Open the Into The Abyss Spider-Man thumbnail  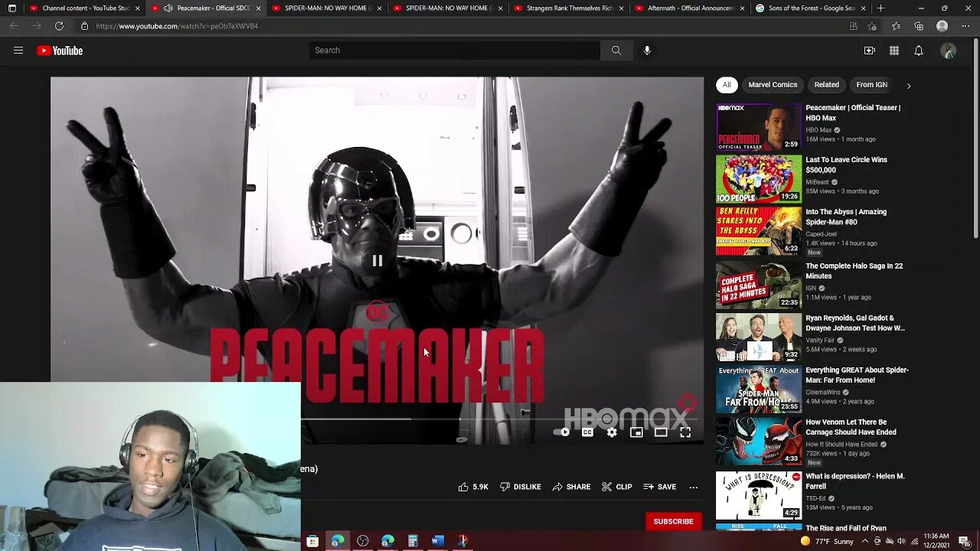click(759, 231)
